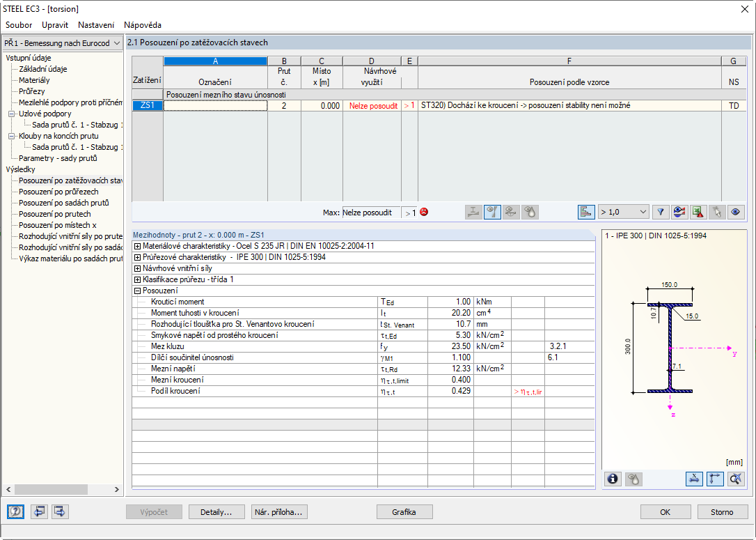Confirm with the OK button

pyautogui.click(x=666, y=512)
